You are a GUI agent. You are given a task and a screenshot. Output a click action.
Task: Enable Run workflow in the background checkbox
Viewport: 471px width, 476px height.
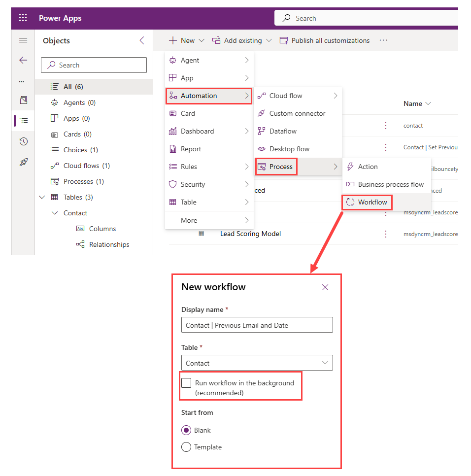186,383
